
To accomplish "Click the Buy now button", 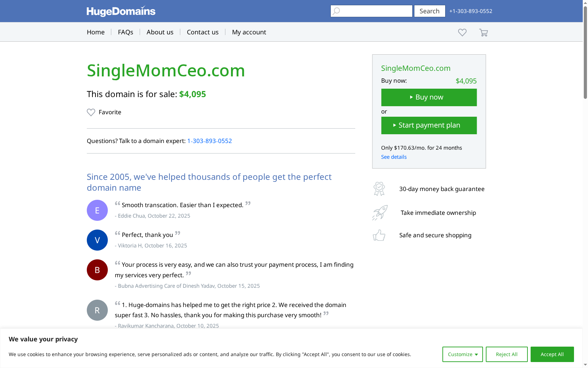I will coord(429,97).
